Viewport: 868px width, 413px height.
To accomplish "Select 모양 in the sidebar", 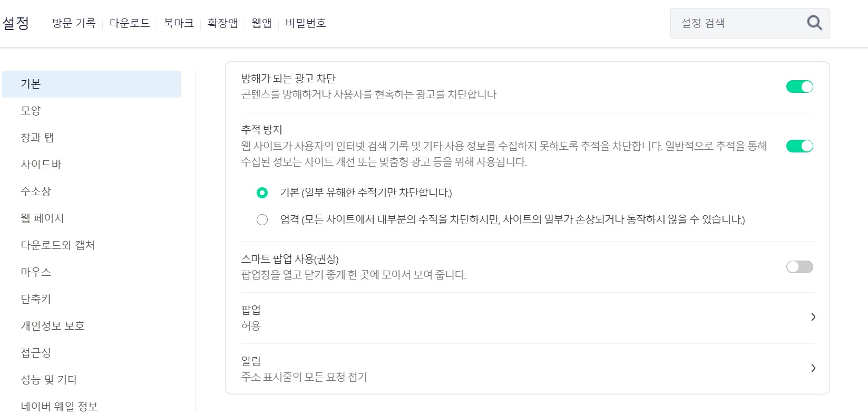I will point(31,111).
